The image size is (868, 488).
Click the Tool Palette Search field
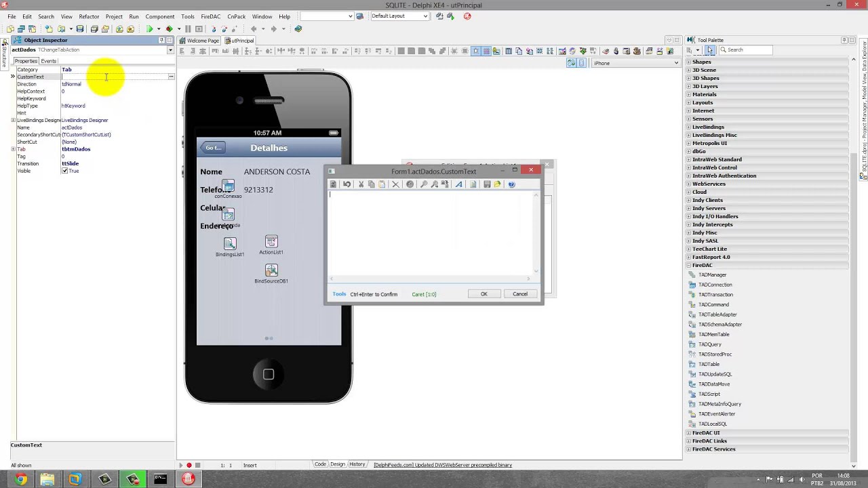[x=745, y=50]
